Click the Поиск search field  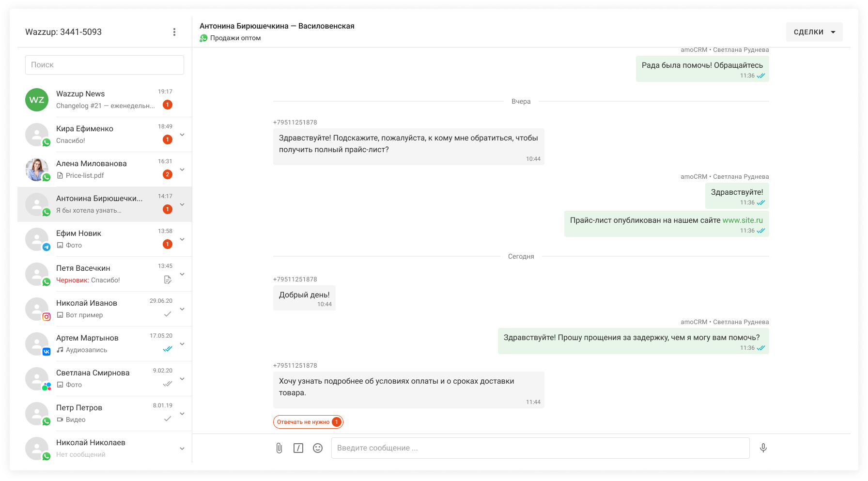pos(105,65)
